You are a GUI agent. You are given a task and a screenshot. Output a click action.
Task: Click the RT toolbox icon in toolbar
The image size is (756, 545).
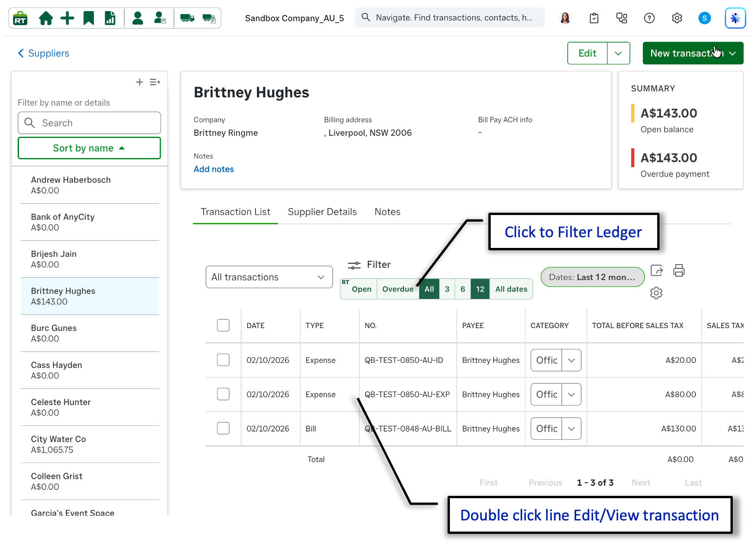click(20, 18)
